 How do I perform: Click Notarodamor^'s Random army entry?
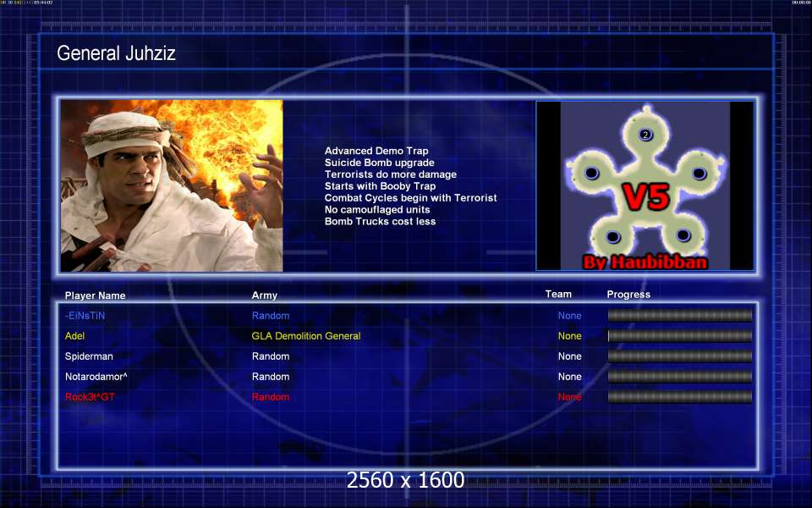271,377
